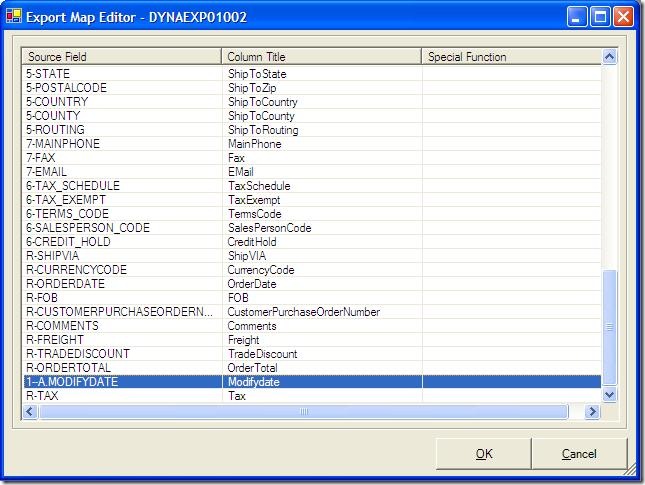
Task: Click the TaxExempt column title cell
Action: [x=322, y=200]
